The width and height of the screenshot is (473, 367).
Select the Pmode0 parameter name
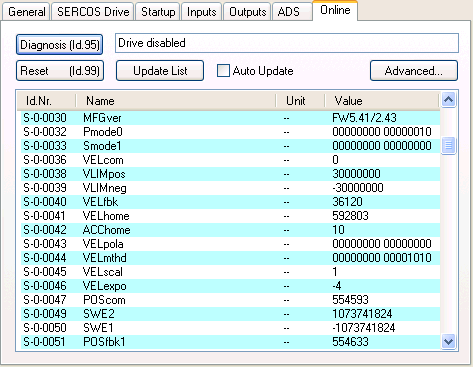click(103, 132)
